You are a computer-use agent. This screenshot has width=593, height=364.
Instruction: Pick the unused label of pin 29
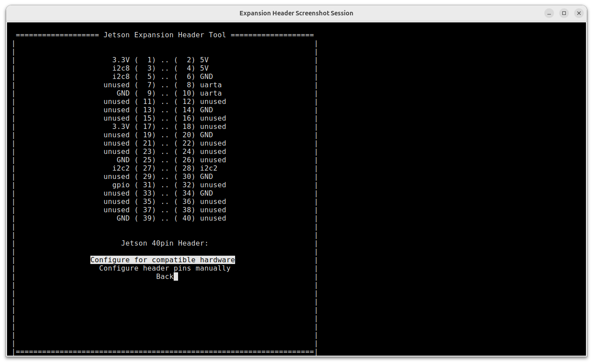[117, 177]
